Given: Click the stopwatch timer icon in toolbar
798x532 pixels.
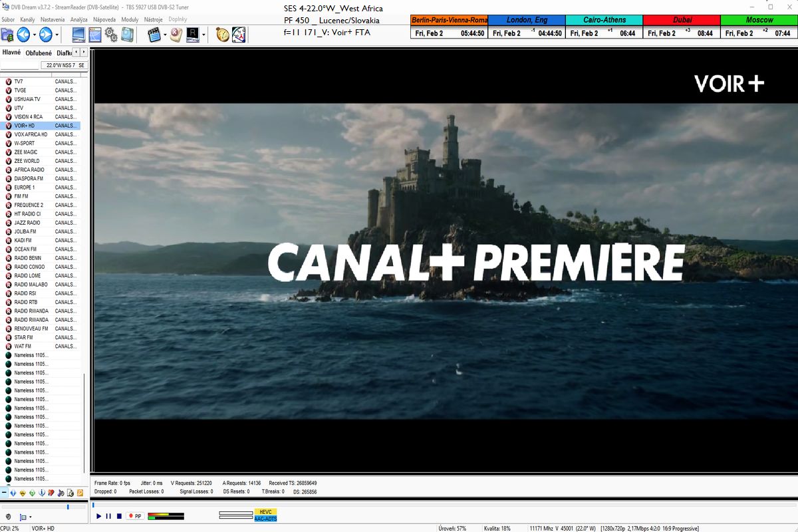Looking at the screenshot, I should coord(223,35).
